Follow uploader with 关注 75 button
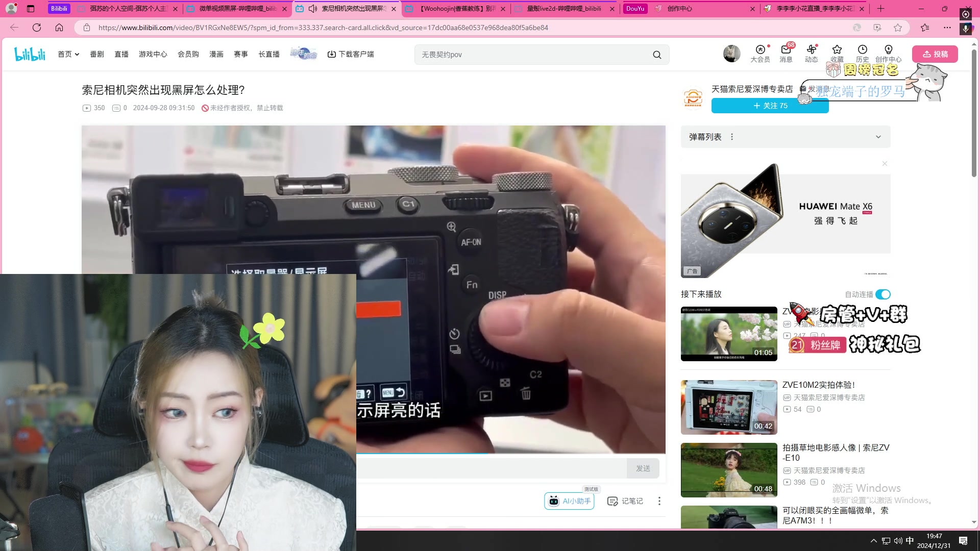Image resolution: width=980 pixels, height=551 pixels. (770, 106)
